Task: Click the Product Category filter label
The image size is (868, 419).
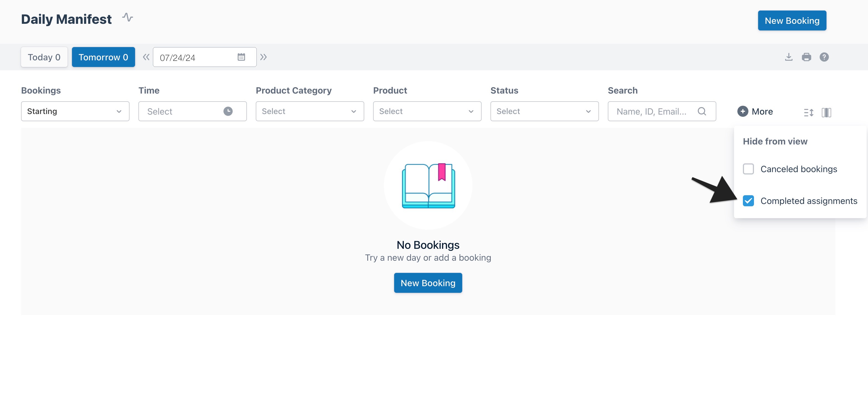Action: pyautogui.click(x=293, y=90)
